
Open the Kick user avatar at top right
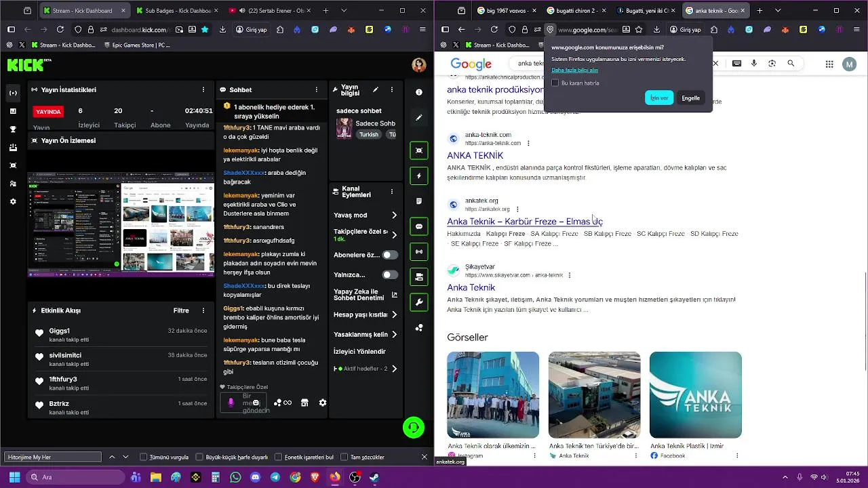(419, 65)
